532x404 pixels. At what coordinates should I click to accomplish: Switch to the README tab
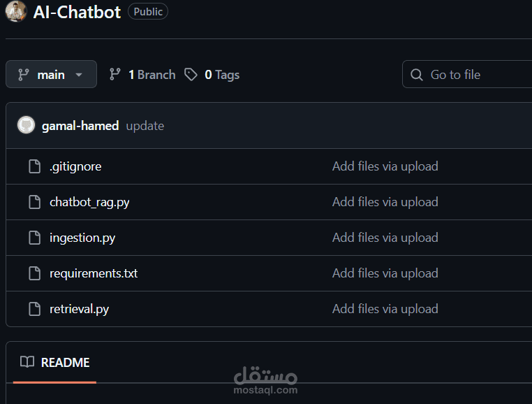55,363
